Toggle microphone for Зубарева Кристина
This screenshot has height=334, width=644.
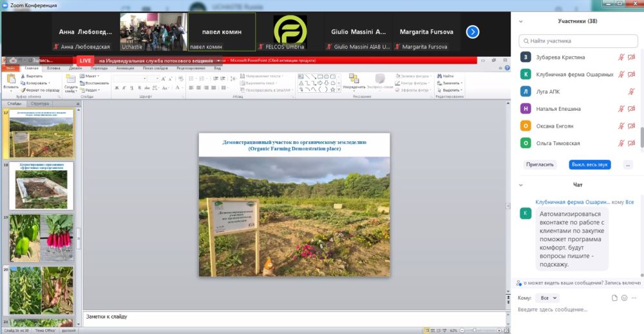coord(621,57)
